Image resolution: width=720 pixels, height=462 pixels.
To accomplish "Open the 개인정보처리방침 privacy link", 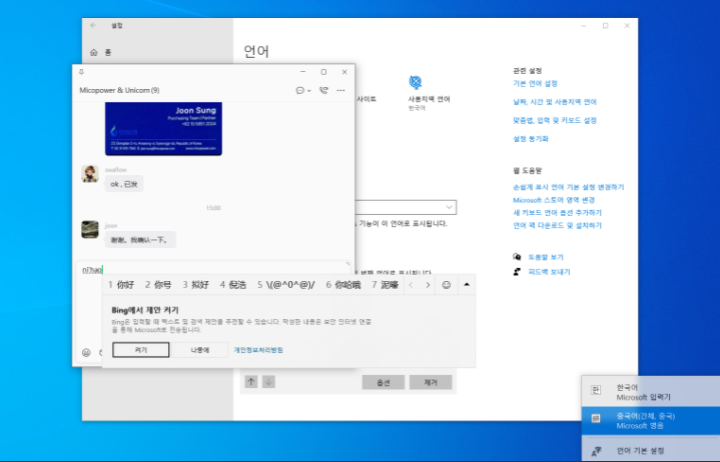I will coord(258,350).
